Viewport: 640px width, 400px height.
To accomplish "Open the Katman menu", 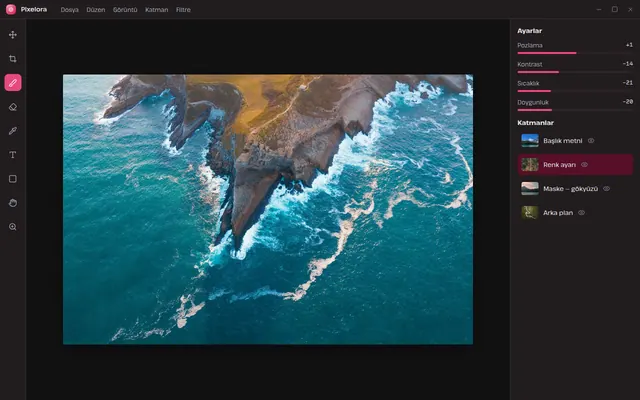I will [157, 10].
